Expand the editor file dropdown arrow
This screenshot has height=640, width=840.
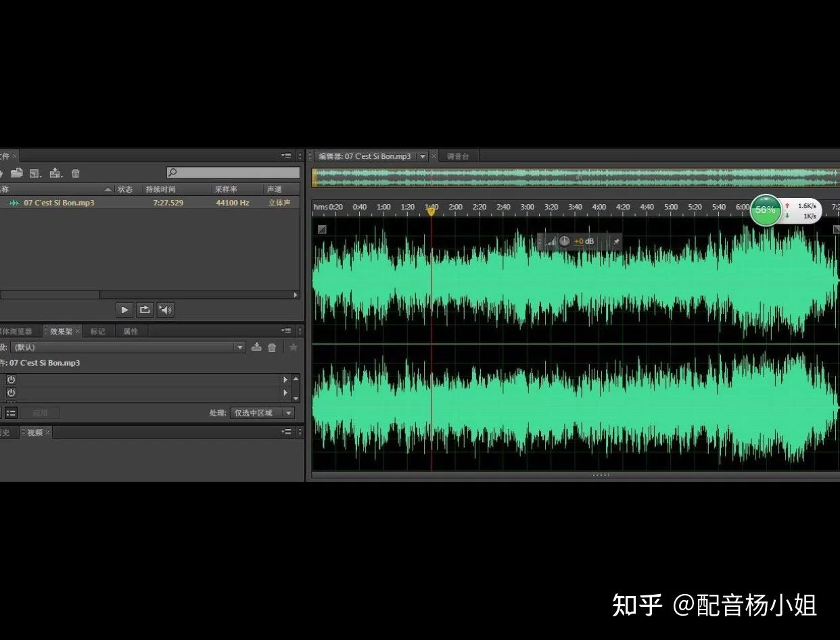(423, 156)
